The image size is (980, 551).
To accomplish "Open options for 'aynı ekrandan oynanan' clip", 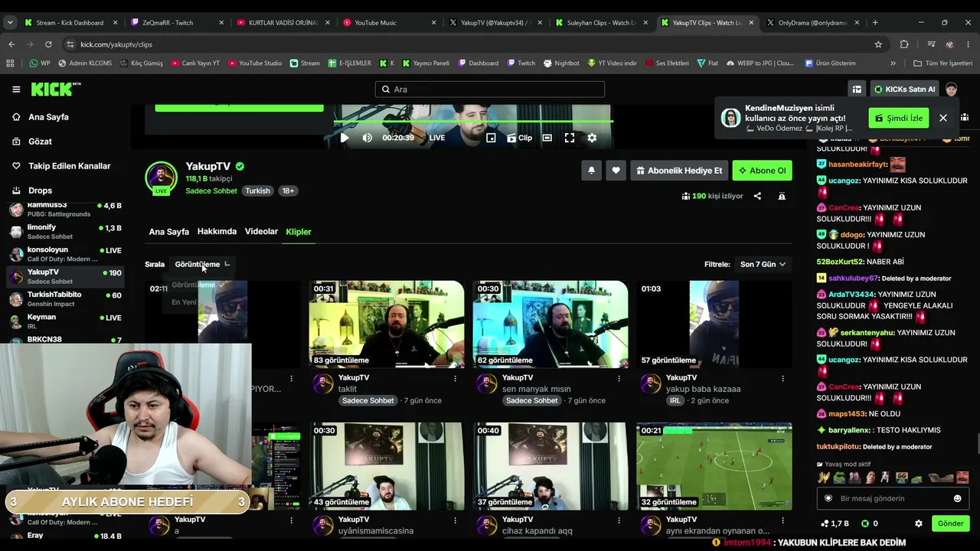I will (782, 520).
